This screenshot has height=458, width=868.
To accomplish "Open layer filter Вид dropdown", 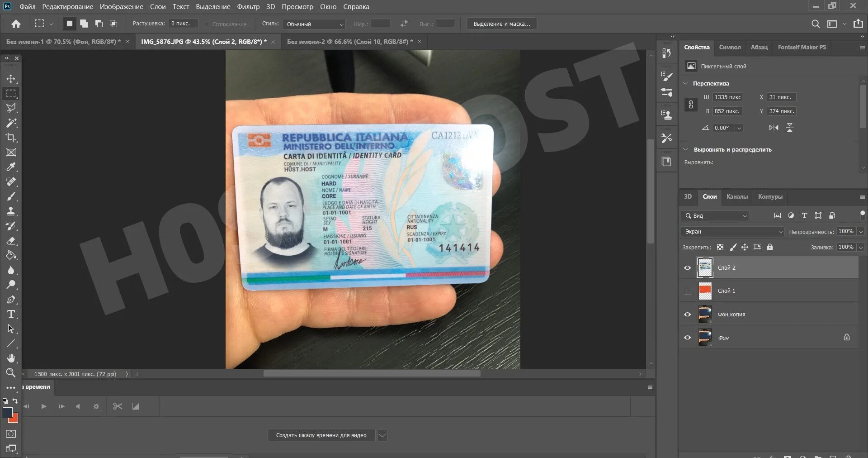I will tap(715, 216).
